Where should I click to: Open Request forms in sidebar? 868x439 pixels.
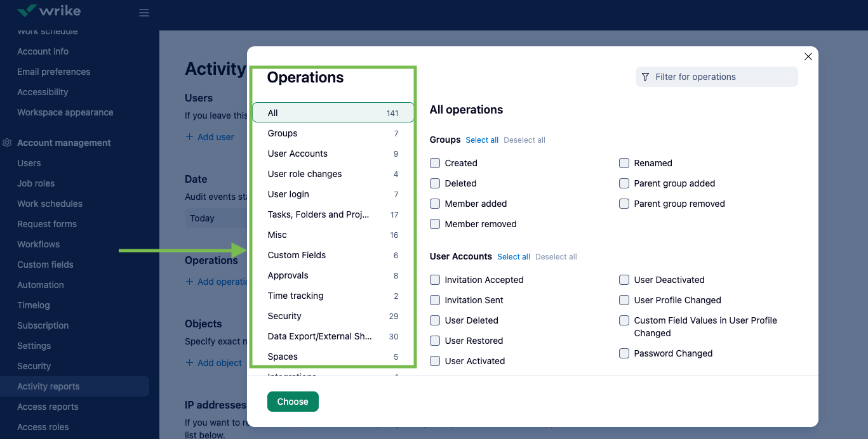pyautogui.click(x=47, y=224)
